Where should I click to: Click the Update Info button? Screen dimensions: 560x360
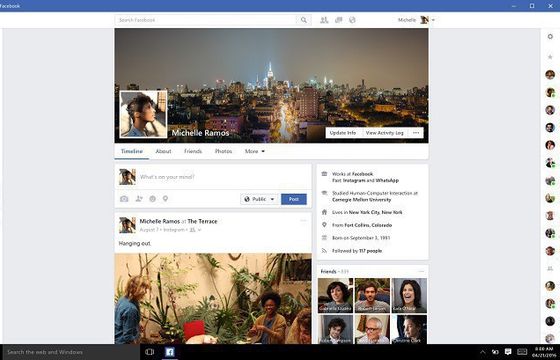point(343,133)
